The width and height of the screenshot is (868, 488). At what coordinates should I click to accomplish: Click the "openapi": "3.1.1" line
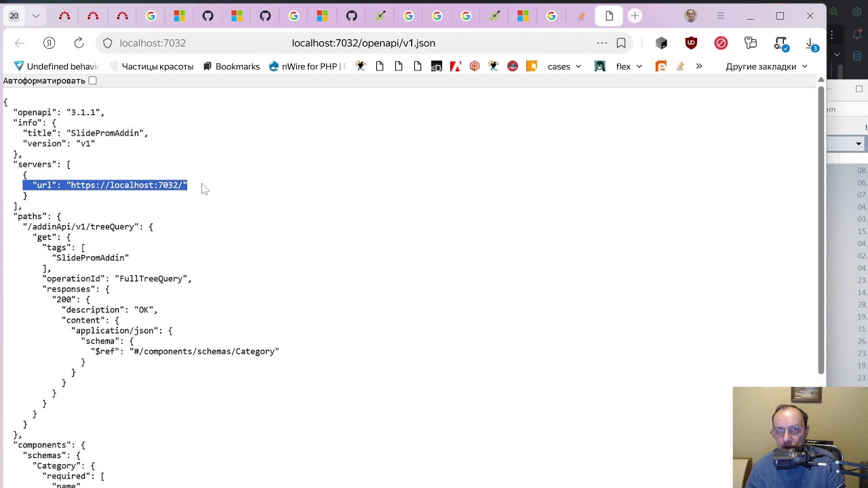58,113
